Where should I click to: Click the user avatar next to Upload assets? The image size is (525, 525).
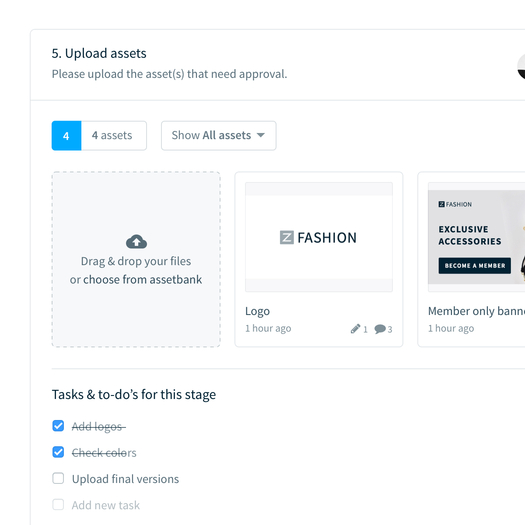coord(521,67)
